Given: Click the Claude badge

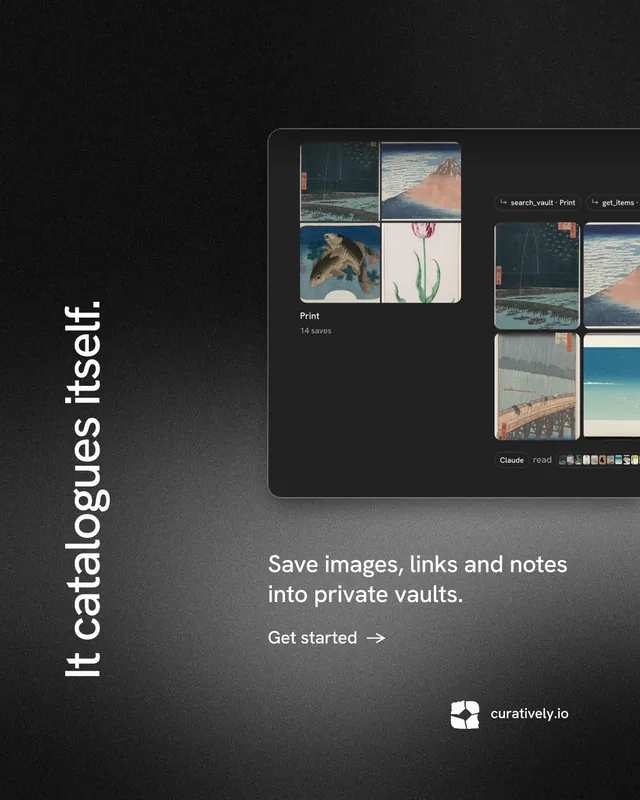Looking at the screenshot, I should tap(511, 460).
